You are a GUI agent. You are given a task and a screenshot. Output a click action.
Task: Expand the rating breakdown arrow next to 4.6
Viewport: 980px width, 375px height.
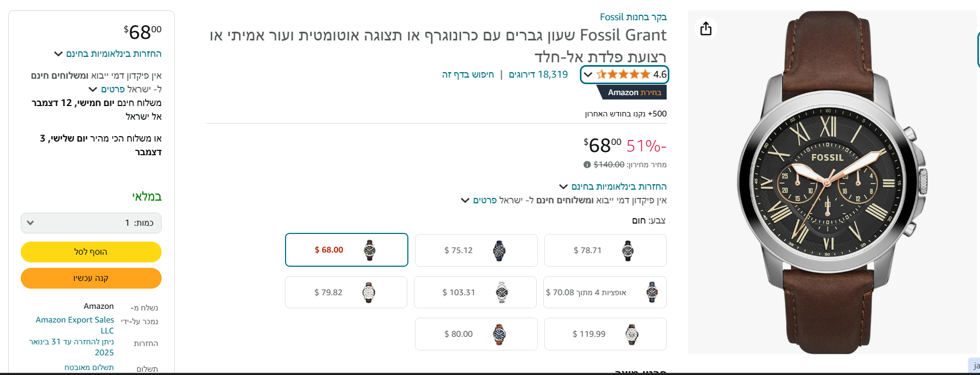coord(588,74)
